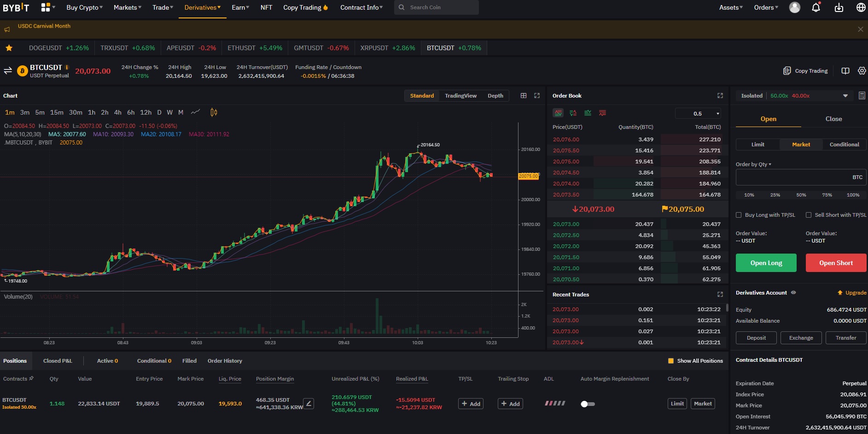Change chart grid layout icon
The height and width of the screenshot is (434, 868).
pyautogui.click(x=524, y=96)
